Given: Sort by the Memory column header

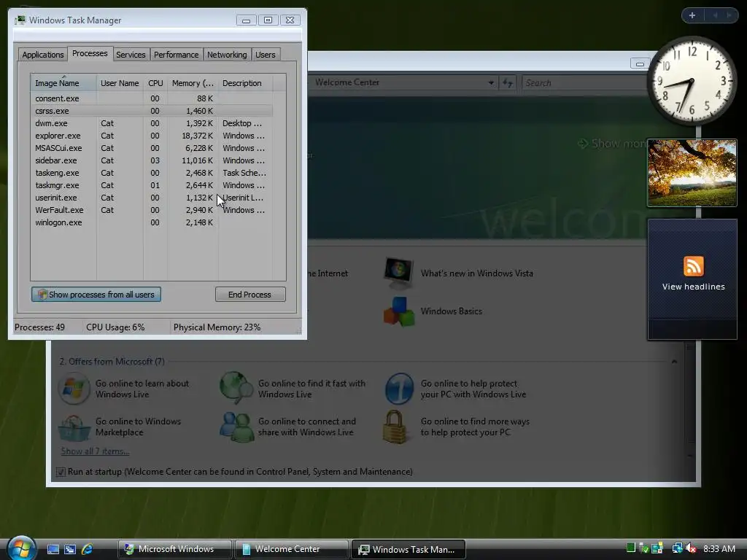Looking at the screenshot, I should 193,83.
